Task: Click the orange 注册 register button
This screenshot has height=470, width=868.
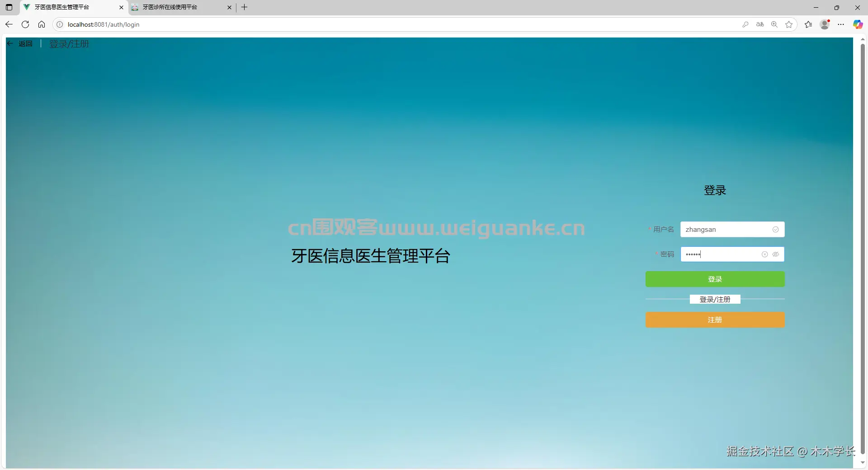Action: (x=714, y=320)
